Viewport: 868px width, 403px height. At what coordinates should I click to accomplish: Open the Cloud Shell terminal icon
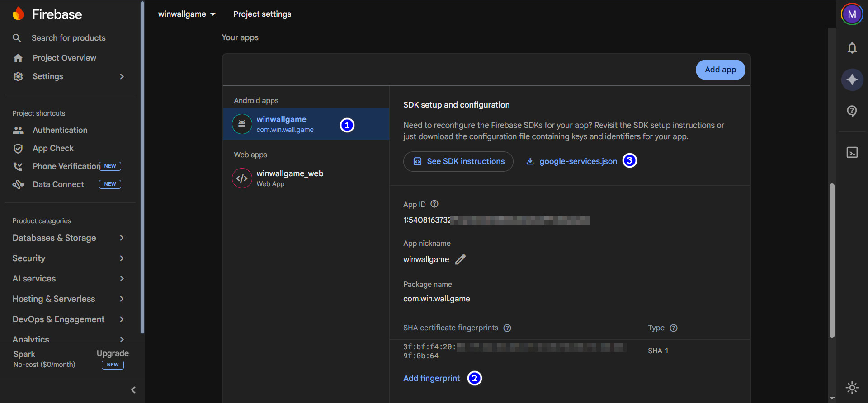click(852, 153)
